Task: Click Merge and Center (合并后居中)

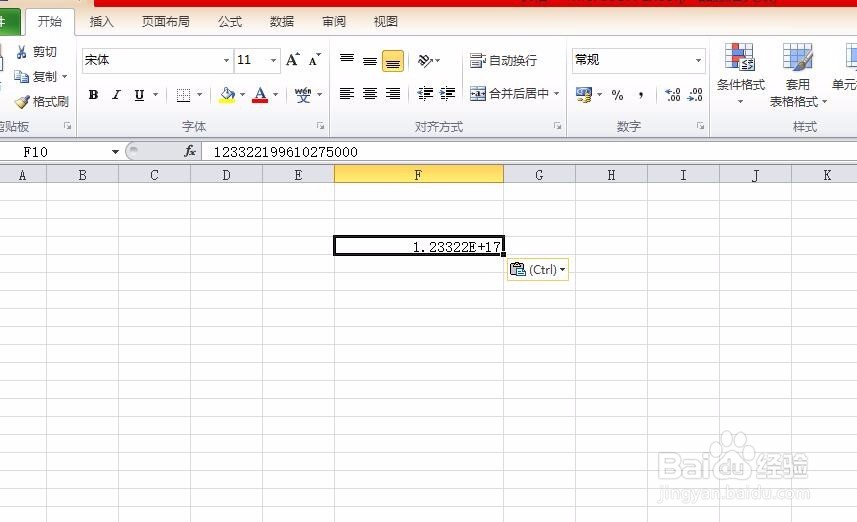Action: [508, 94]
